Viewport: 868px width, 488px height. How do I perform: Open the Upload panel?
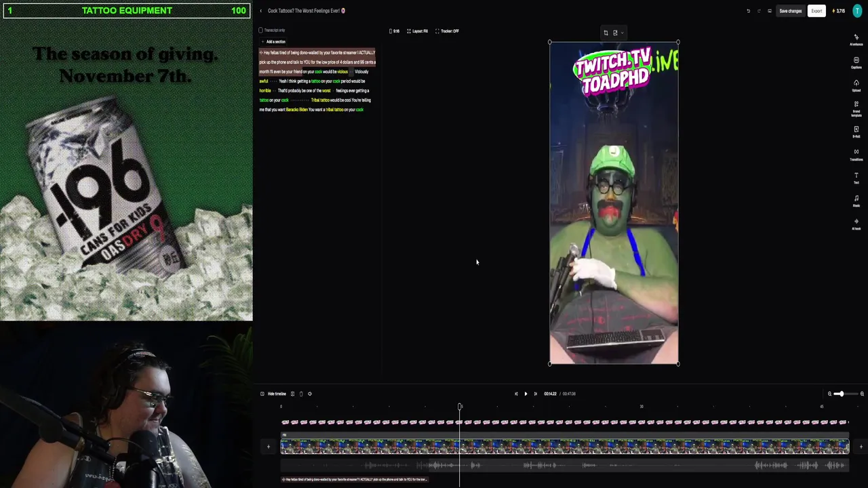pyautogui.click(x=856, y=85)
